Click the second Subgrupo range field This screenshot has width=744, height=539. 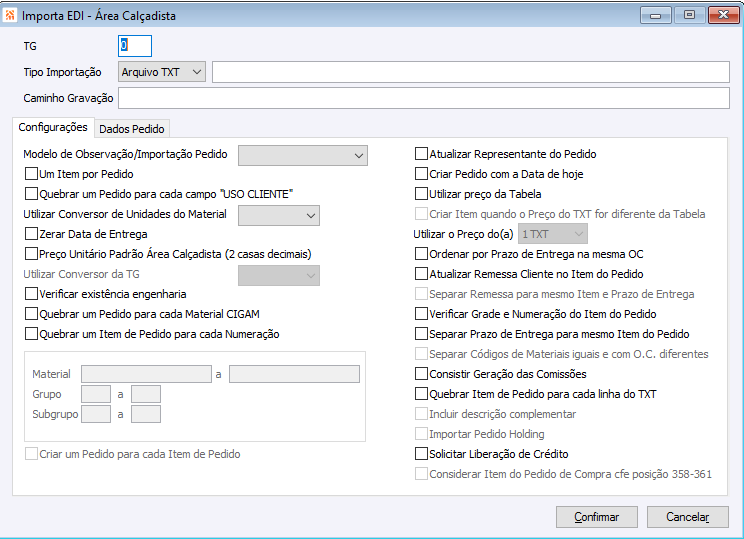(x=146, y=414)
